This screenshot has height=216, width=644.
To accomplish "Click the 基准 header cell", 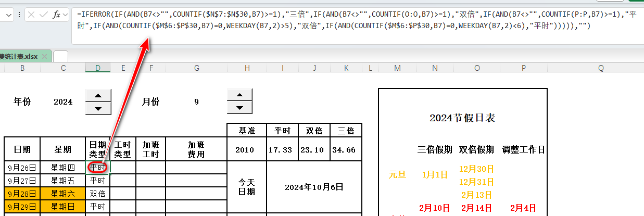I will click(247, 131).
